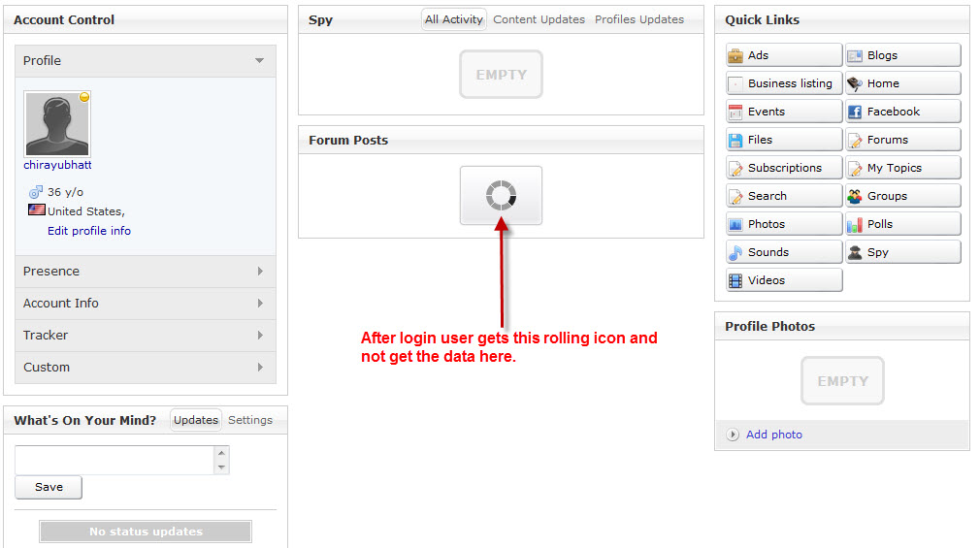This screenshot has width=980, height=548.
Task: Open the Settings tab in What's On Your Mind
Action: point(250,420)
